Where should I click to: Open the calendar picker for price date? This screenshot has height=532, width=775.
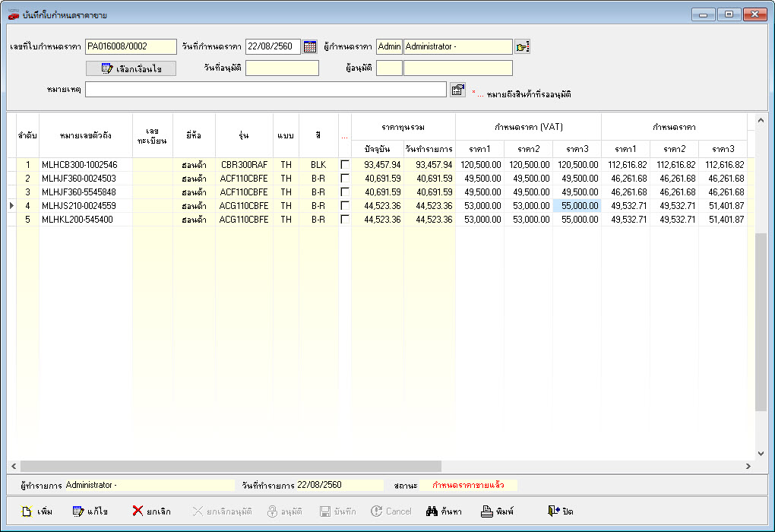(310, 46)
